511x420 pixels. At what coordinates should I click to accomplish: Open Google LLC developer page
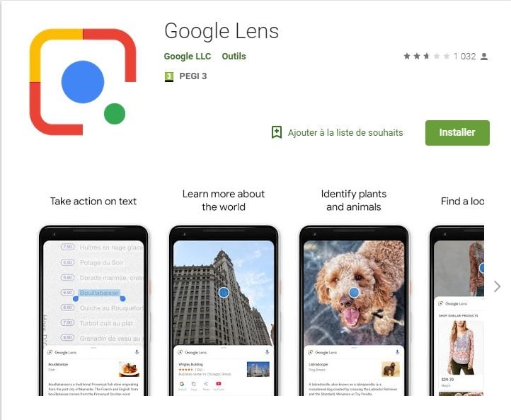[188, 57]
